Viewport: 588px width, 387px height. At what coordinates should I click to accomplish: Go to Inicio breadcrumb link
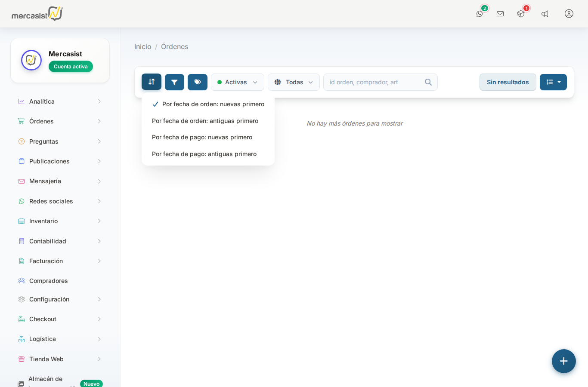tap(143, 46)
